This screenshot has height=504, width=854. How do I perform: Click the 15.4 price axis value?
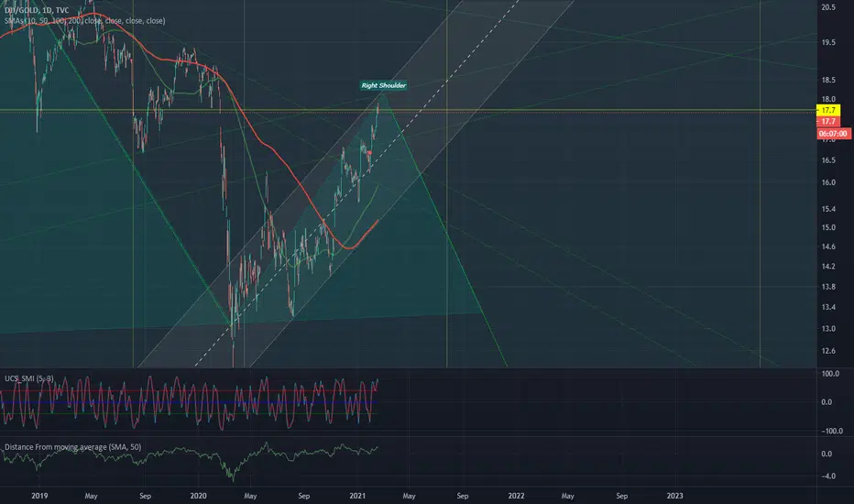(x=828, y=209)
